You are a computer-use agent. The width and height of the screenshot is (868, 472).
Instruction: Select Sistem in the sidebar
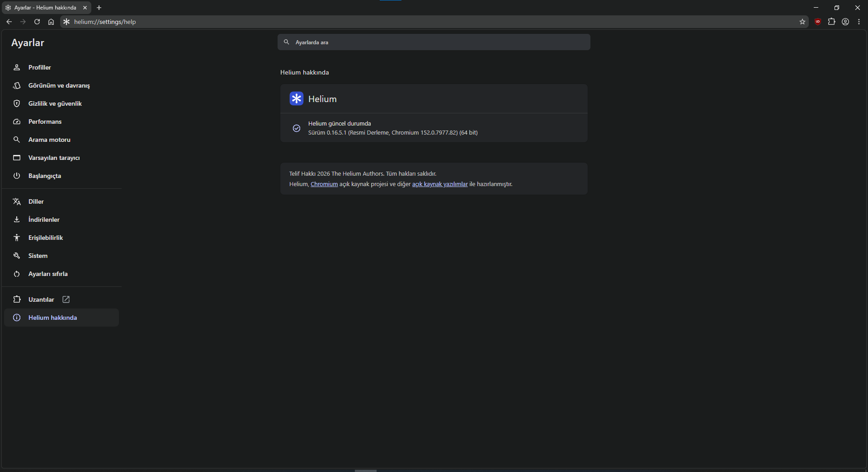click(x=61, y=256)
